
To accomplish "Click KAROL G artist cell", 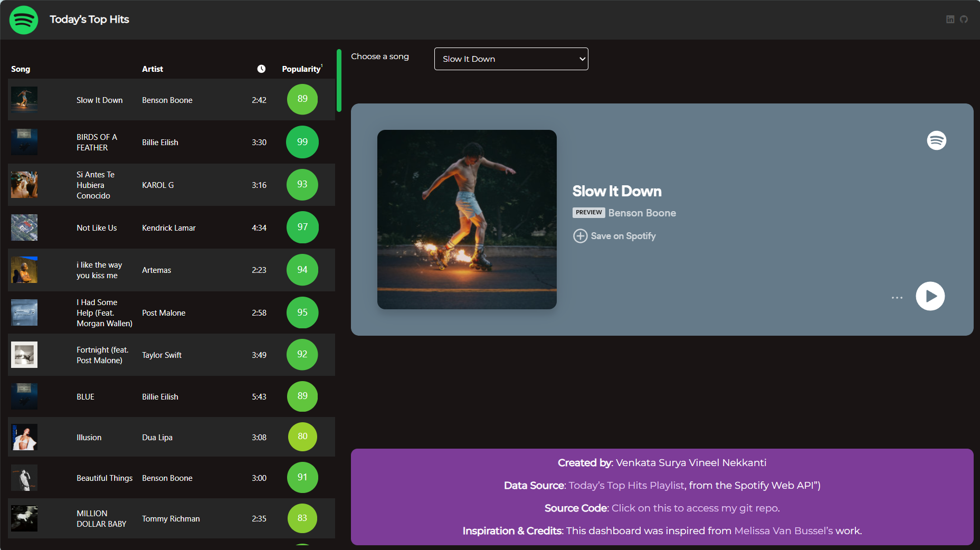I will [158, 185].
